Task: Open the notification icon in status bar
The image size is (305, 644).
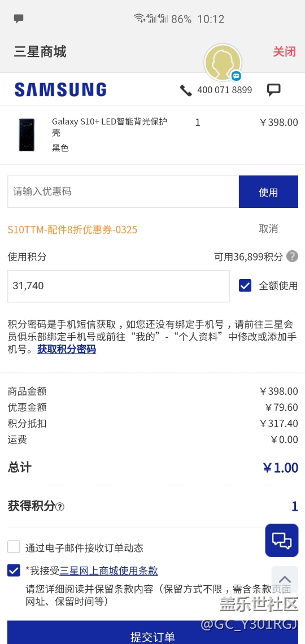Action: 19,19
